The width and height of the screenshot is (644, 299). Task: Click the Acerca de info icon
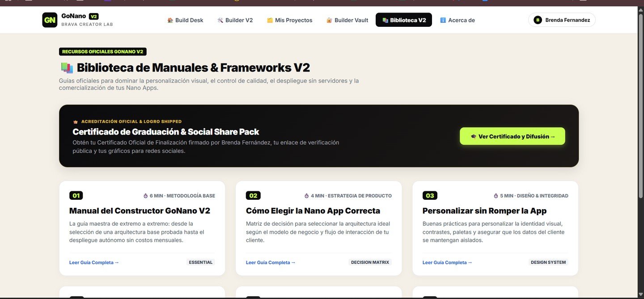click(x=443, y=20)
